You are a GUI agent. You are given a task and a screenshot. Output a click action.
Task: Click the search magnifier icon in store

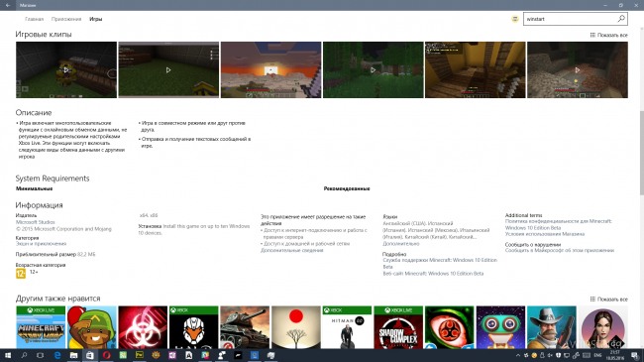pos(621,19)
